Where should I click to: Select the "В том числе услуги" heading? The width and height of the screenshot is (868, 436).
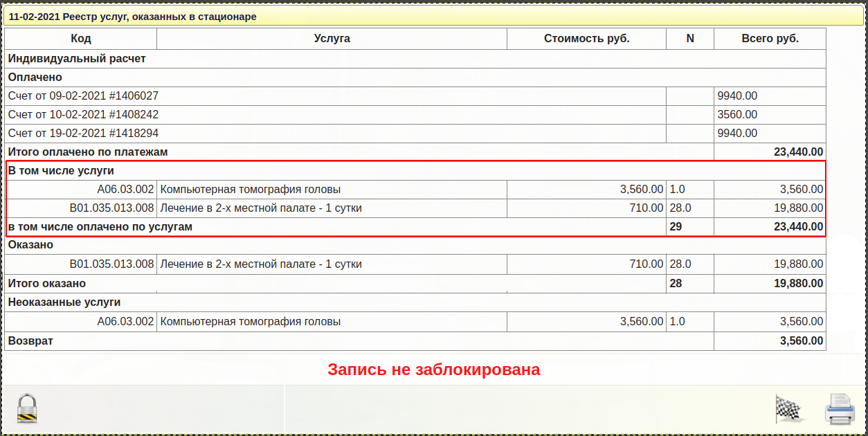(61, 171)
